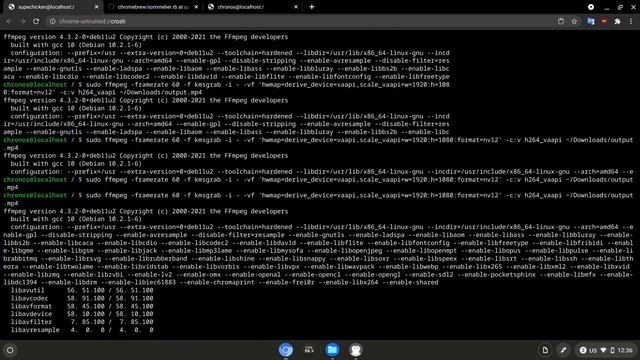Viewport: 640px width, 360px height.
Task: Click the libavcodec version line
Action: pos(82,298)
